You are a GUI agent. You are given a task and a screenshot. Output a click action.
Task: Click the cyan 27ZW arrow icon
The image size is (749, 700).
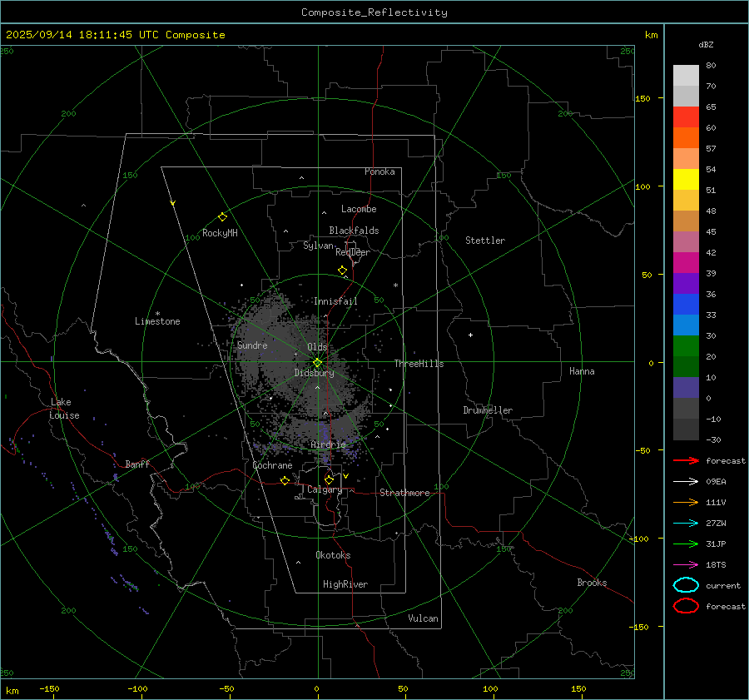point(686,524)
